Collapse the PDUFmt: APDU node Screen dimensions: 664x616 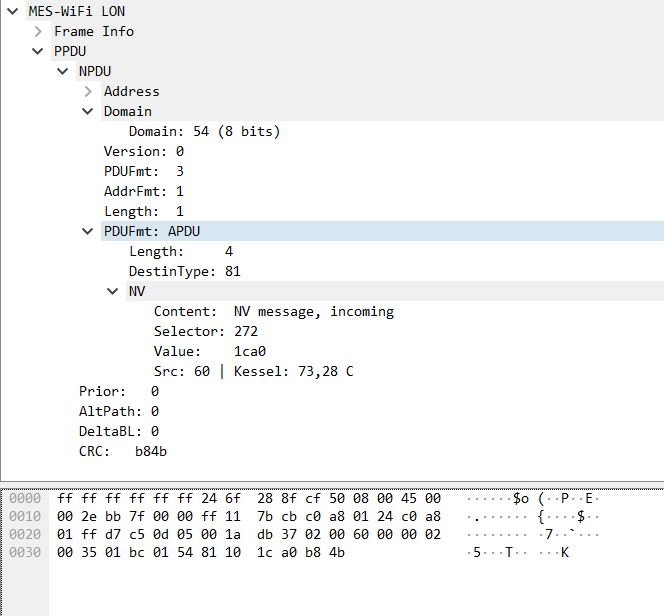tap(88, 231)
